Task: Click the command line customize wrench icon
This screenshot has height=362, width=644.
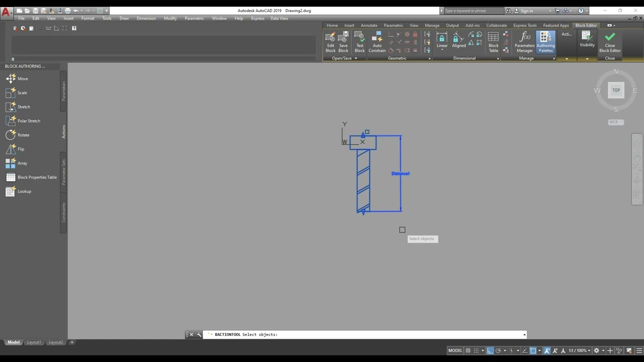Action: pos(199,334)
